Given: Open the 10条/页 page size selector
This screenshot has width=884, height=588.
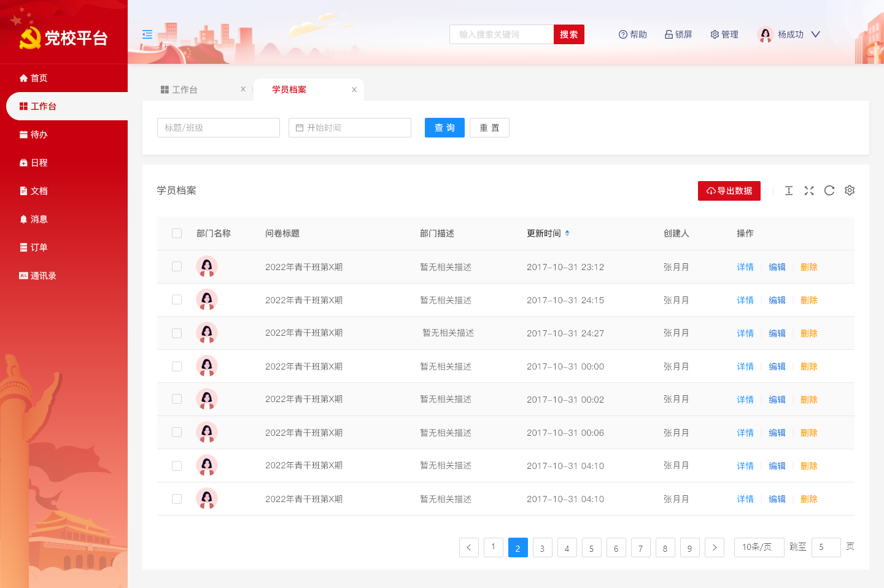Looking at the screenshot, I should tap(759, 547).
